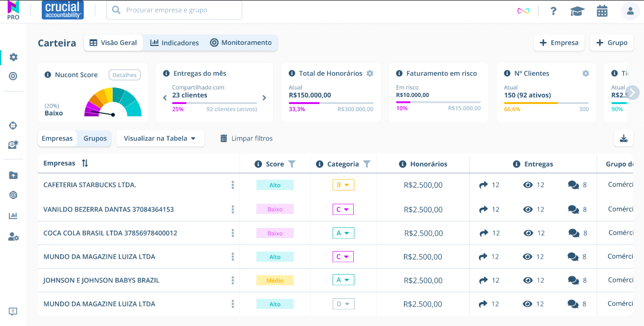Open category C dropdown for VANILDO BEZERRA DANTAS
This screenshot has height=326, width=644.
343,210
